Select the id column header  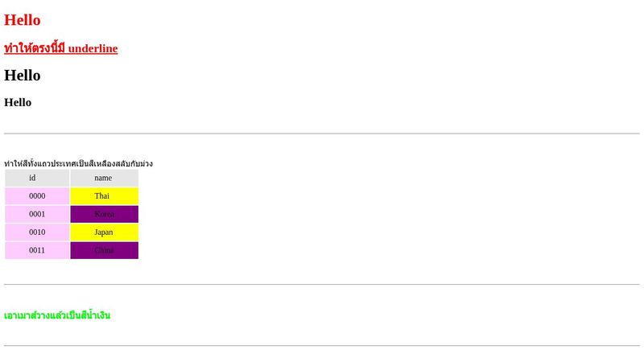[x=37, y=178]
